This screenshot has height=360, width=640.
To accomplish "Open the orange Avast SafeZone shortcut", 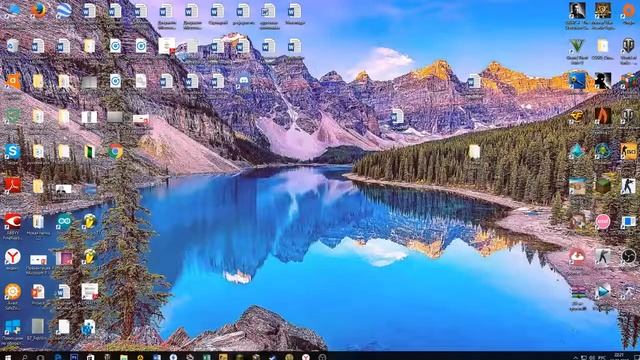I will [13, 292].
